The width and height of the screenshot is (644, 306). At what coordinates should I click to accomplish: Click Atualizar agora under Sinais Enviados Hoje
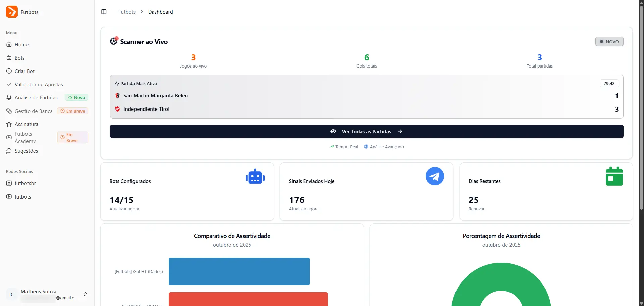tap(304, 209)
